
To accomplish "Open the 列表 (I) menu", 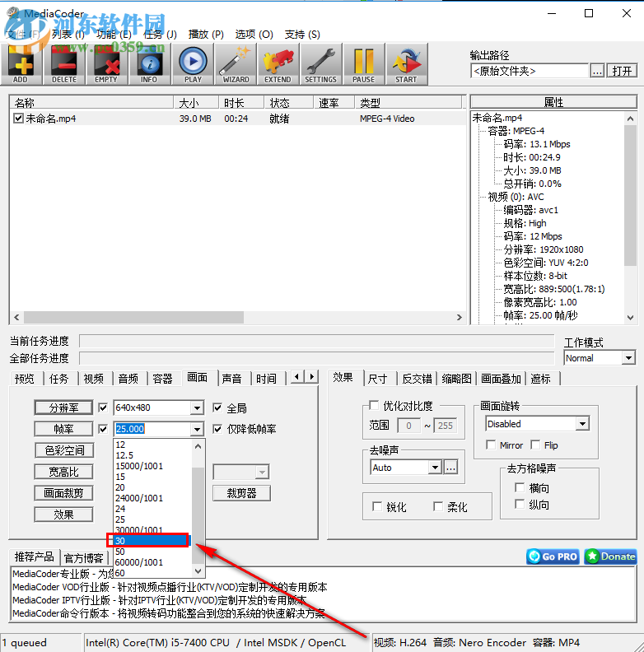I will coord(68,34).
